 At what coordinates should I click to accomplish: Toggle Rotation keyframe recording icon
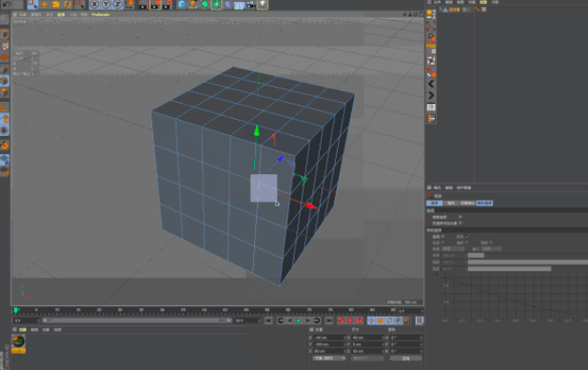389,321
